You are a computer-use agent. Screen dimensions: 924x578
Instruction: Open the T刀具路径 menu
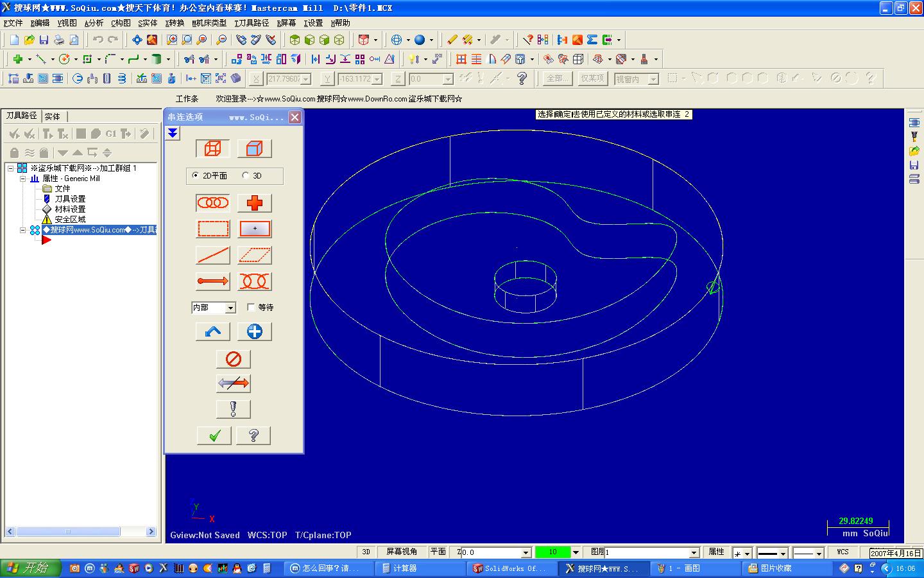[252, 23]
